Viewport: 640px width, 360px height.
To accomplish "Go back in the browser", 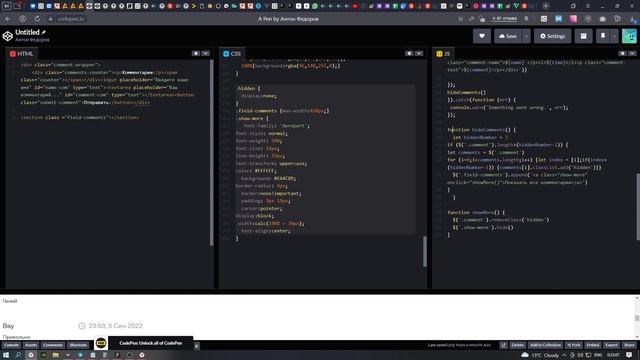I will [x=8, y=19].
